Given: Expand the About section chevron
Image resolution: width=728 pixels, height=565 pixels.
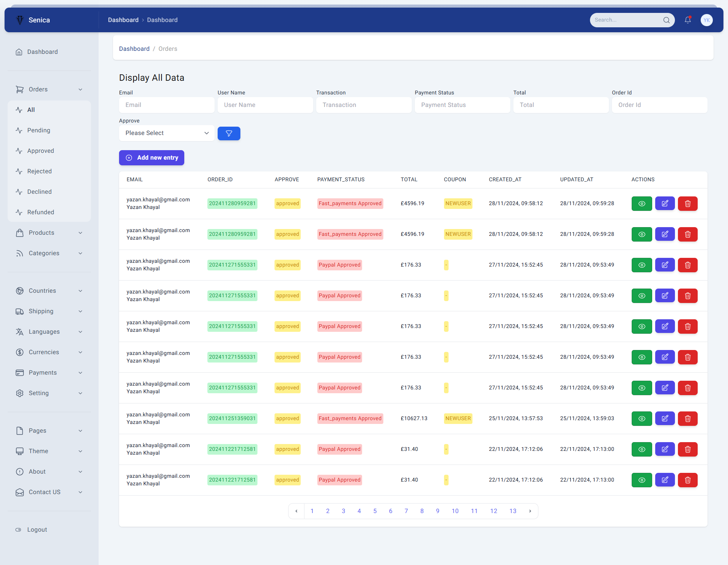Looking at the screenshot, I should (x=80, y=472).
